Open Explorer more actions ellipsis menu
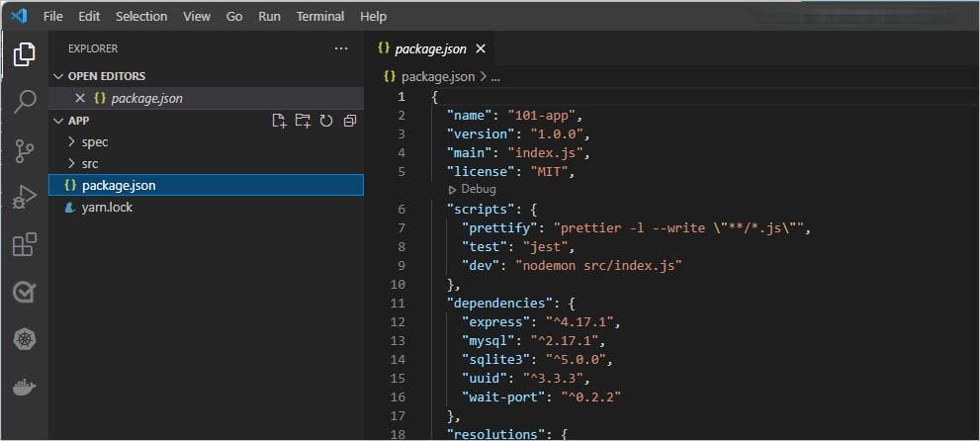 coord(341,48)
